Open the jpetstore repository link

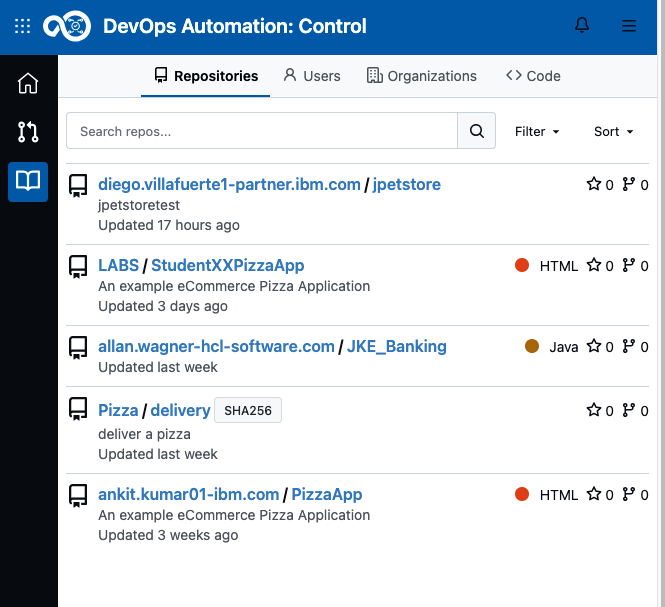pyautogui.click(x=407, y=185)
